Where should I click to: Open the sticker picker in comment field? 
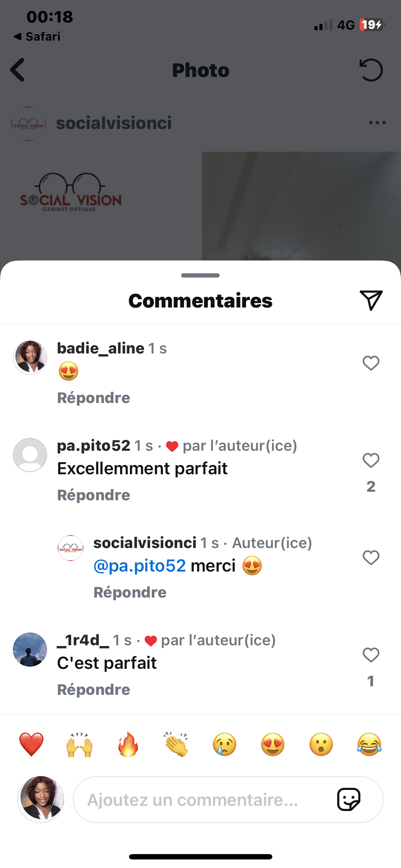coord(348,800)
